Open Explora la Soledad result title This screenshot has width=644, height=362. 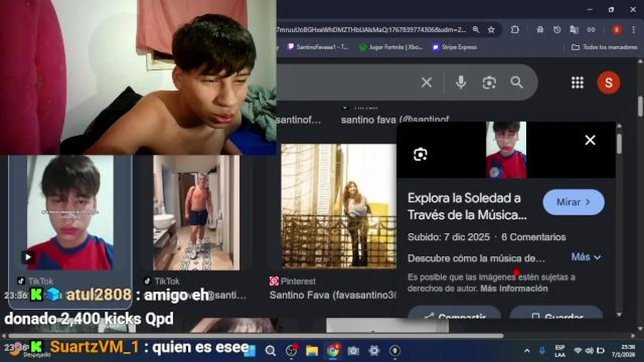pyautogui.click(x=467, y=206)
